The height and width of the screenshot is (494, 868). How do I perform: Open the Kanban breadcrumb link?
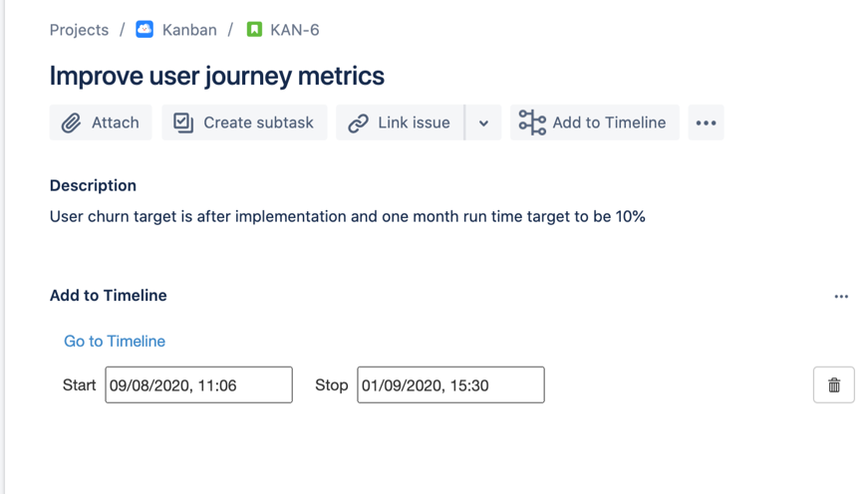tap(189, 30)
